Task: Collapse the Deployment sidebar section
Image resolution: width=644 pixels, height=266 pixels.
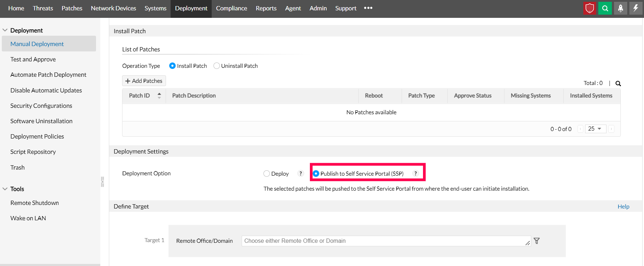Action: point(5,30)
